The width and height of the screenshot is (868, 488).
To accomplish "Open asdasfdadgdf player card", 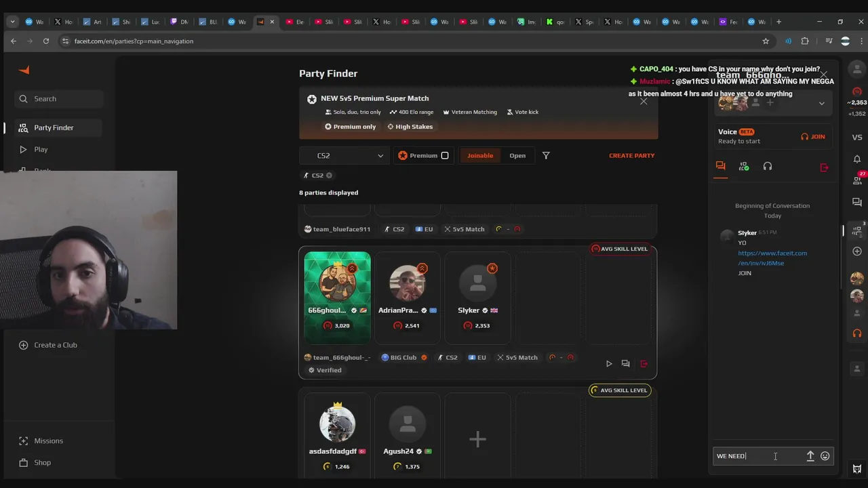I will [337, 437].
